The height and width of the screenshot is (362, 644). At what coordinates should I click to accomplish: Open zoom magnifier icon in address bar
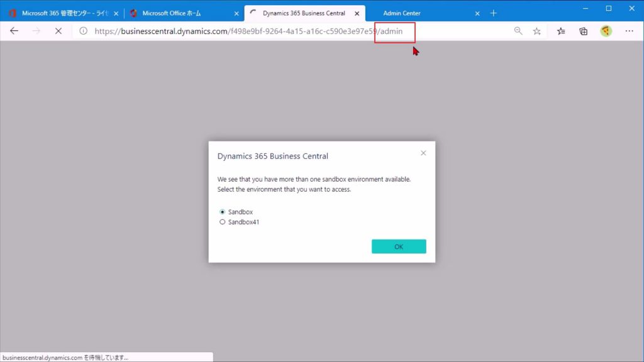coord(518,31)
